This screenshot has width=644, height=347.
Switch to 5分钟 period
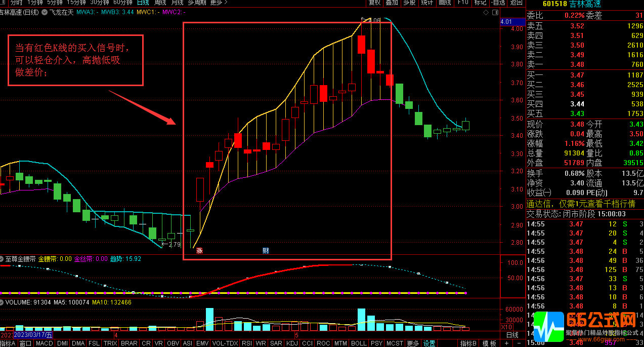click(x=55, y=3)
